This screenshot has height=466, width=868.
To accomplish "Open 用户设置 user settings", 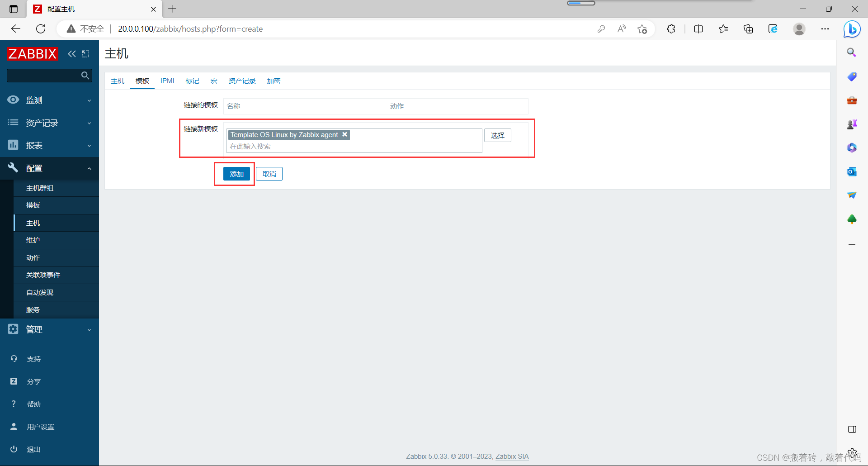I will tap(41, 427).
